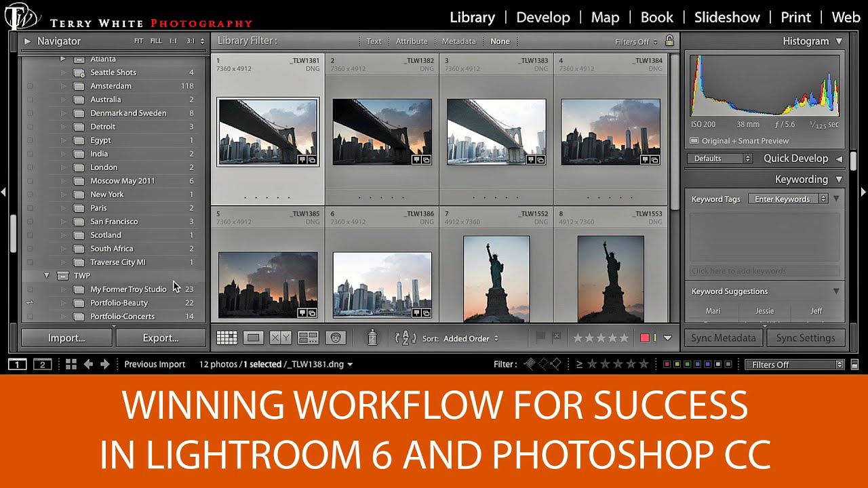Collapse the right panel group arrow
868x488 pixels.
[x=864, y=192]
